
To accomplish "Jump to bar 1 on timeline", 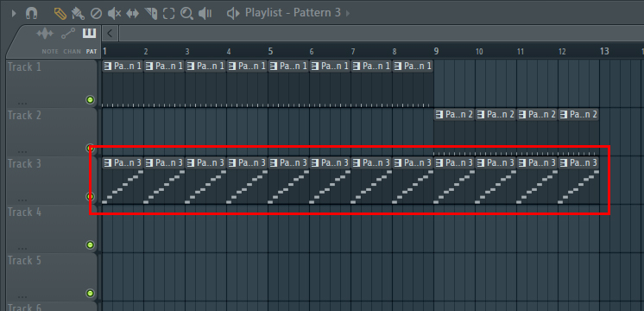I will coord(105,51).
